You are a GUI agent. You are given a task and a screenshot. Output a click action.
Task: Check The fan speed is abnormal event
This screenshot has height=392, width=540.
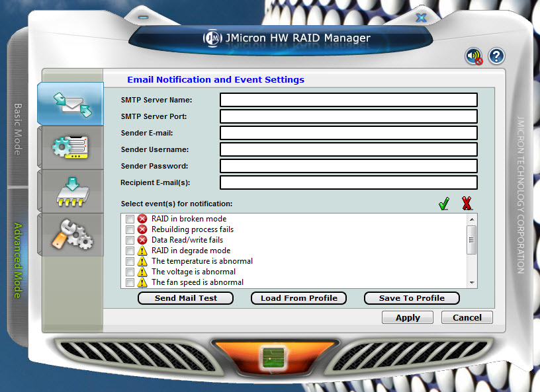pos(130,282)
